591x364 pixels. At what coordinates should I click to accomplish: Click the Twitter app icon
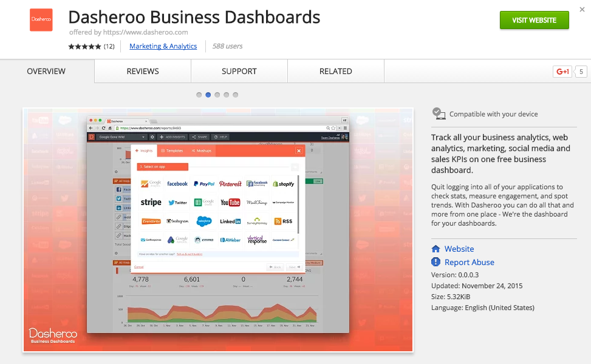[177, 202]
